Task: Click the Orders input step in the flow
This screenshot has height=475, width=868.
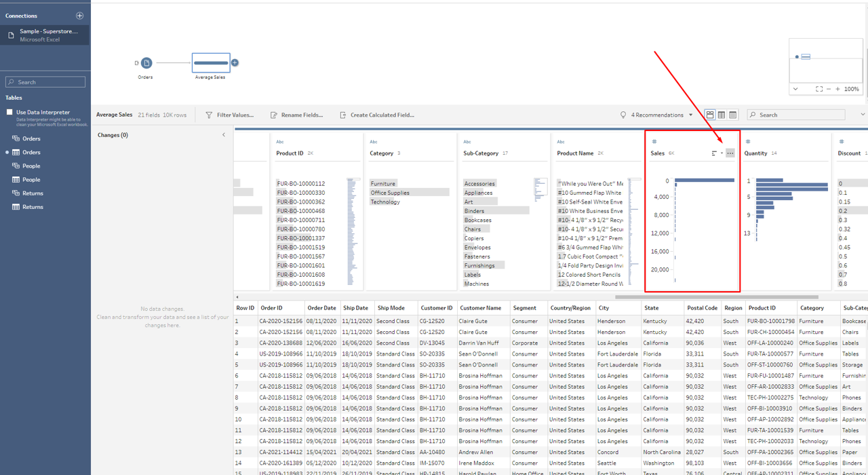Action: [x=146, y=63]
